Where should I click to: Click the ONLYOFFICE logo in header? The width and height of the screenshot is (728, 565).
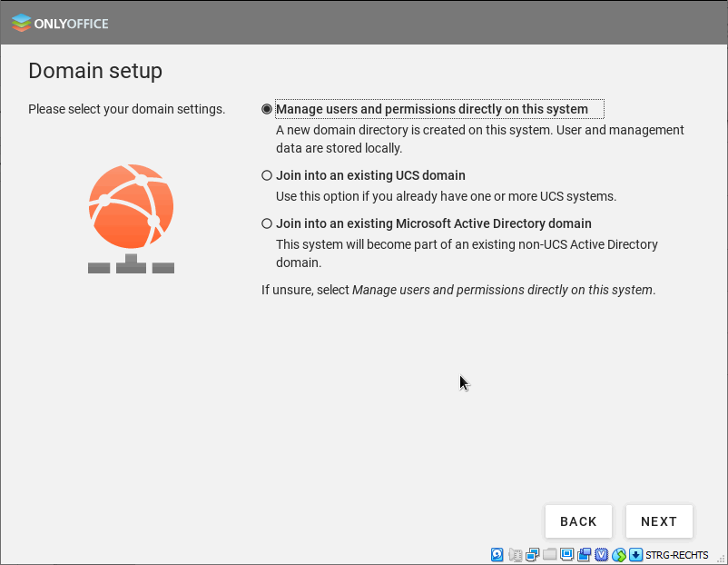(60, 23)
